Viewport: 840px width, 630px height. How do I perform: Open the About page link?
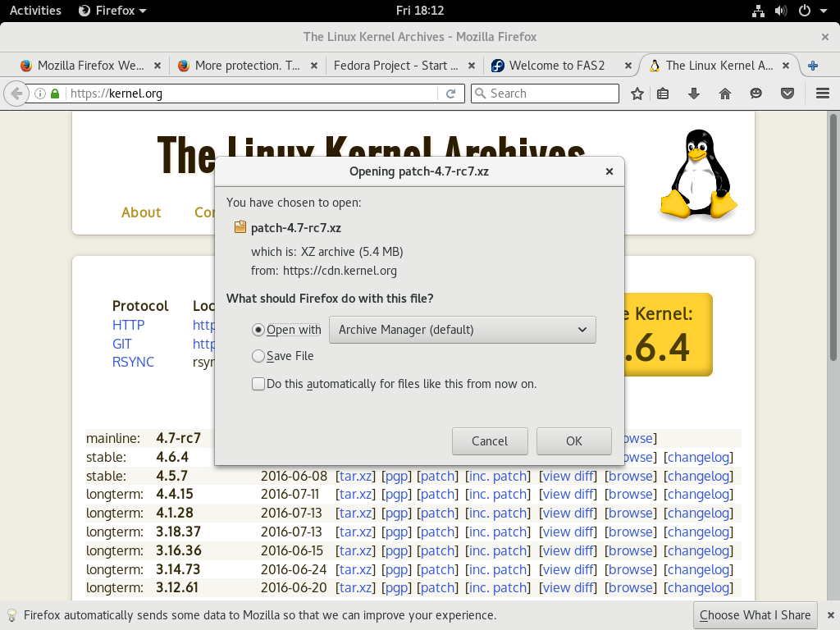point(141,212)
